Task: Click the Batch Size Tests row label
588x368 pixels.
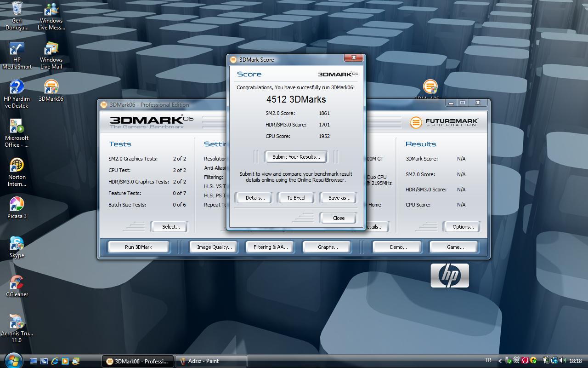Action: click(127, 205)
